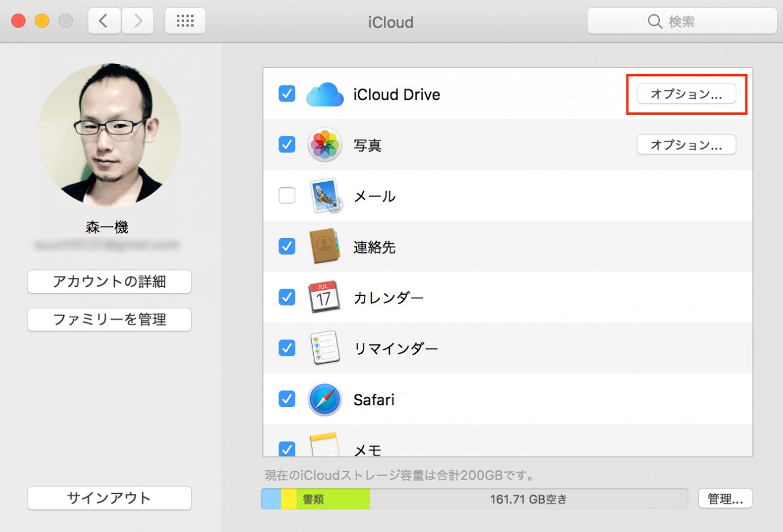
Task: Disable the Safari checkbox
Action: pyautogui.click(x=287, y=399)
